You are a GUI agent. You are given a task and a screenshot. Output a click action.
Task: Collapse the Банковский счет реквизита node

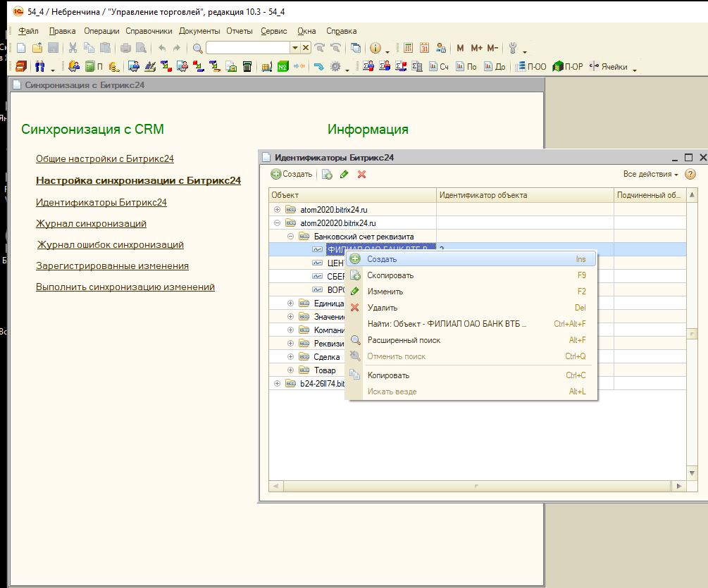(x=290, y=236)
